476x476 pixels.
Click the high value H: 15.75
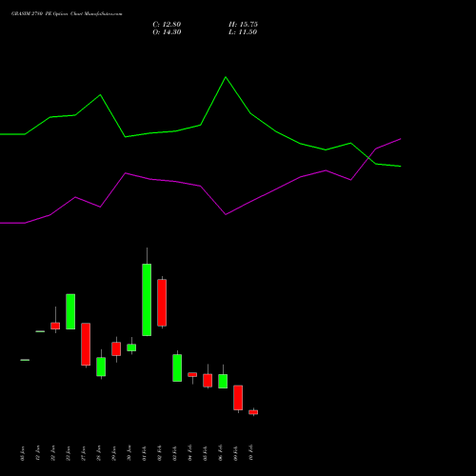point(243,25)
